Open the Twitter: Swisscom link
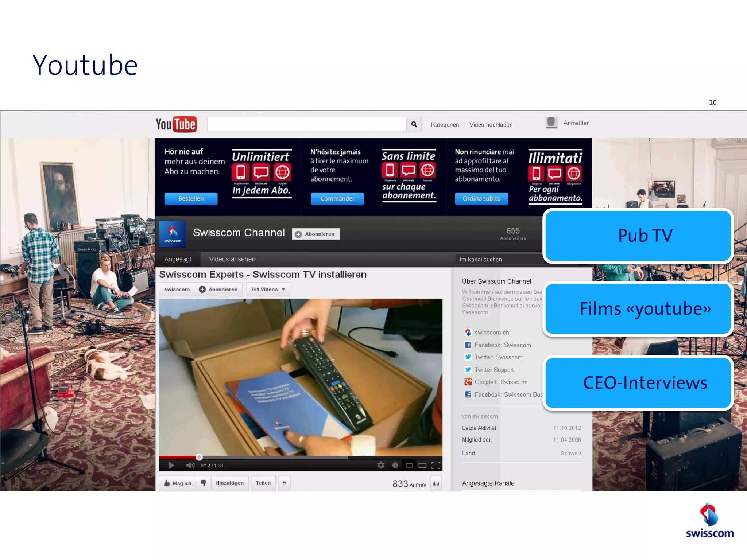Screen dimensions: 747x560 pyautogui.click(x=498, y=357)
